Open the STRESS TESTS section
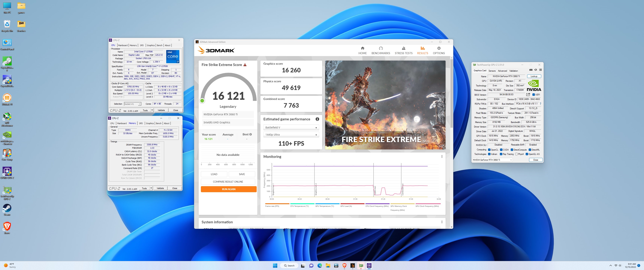 403,50
